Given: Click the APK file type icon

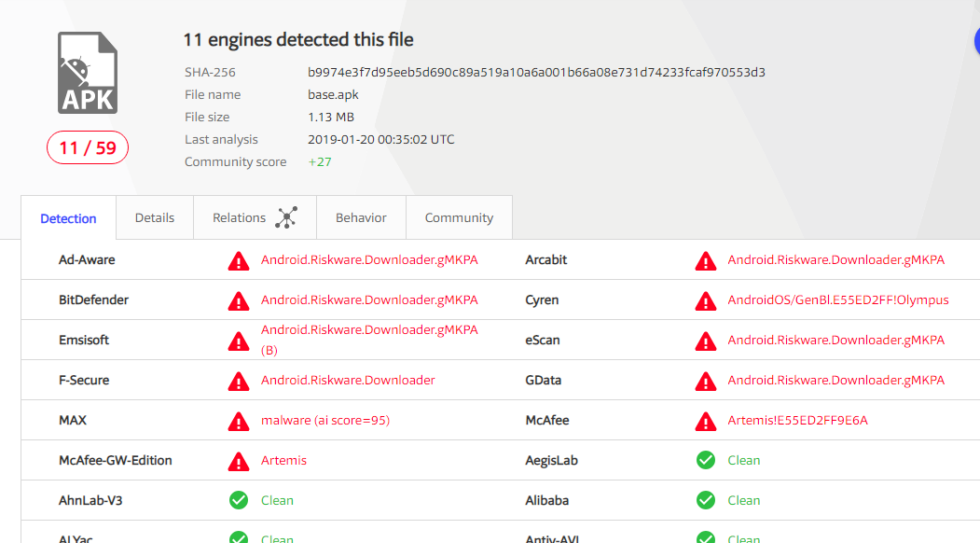Looking at the screenshot, I should click(88, 73).
